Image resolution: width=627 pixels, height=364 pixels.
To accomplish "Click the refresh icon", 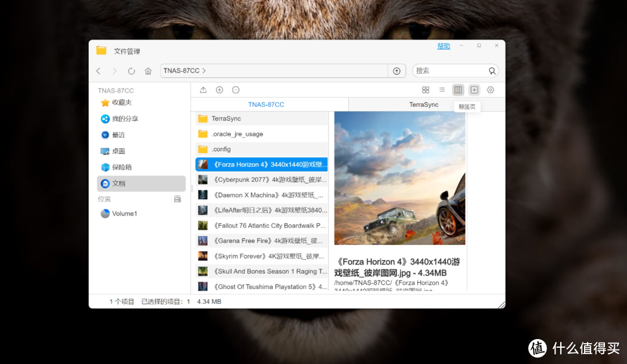I will [x=131, y=71].
